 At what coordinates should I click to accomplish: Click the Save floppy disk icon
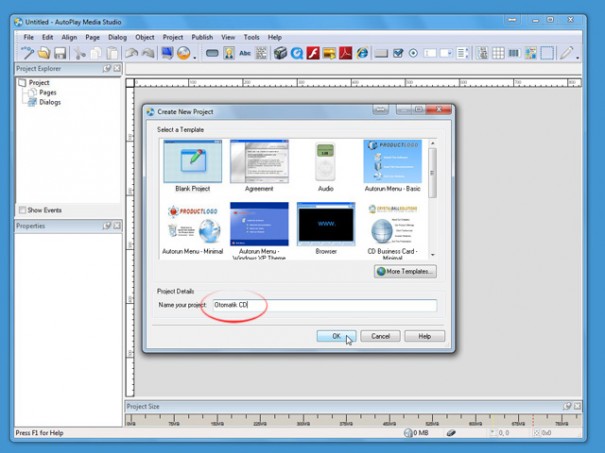(x=60, y=53)
